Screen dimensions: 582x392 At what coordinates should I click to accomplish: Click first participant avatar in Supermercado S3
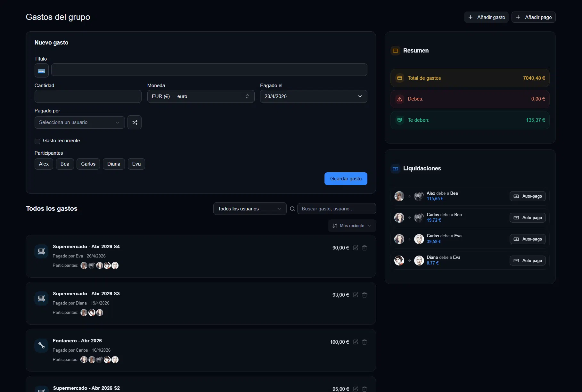[x=84, y=313]
